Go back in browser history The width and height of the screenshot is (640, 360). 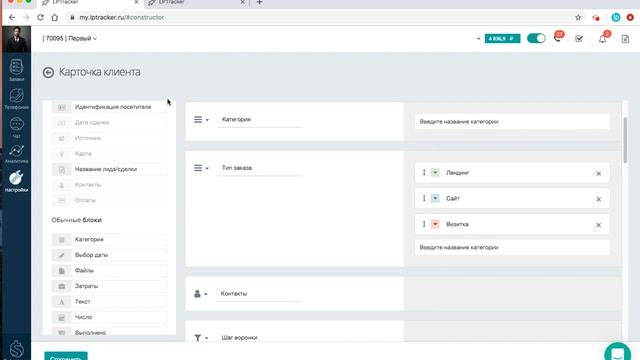coord(12,18)
